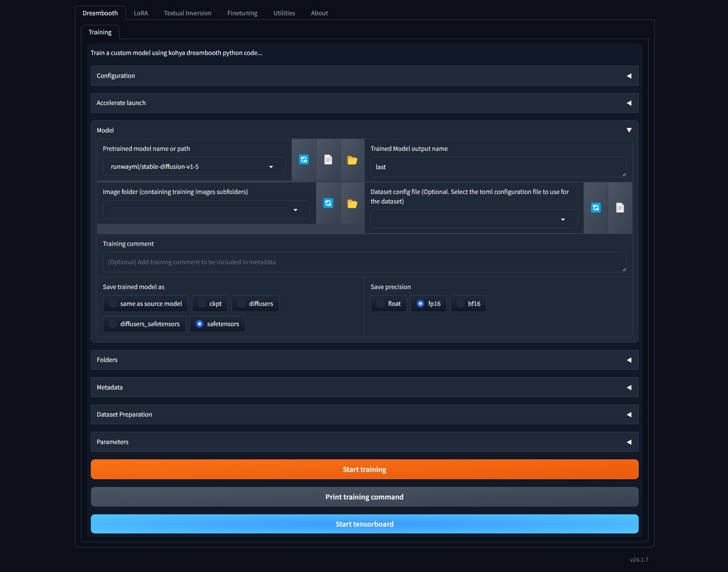
Task: Refresh the pretrained model list
Action: click(304, 160)
